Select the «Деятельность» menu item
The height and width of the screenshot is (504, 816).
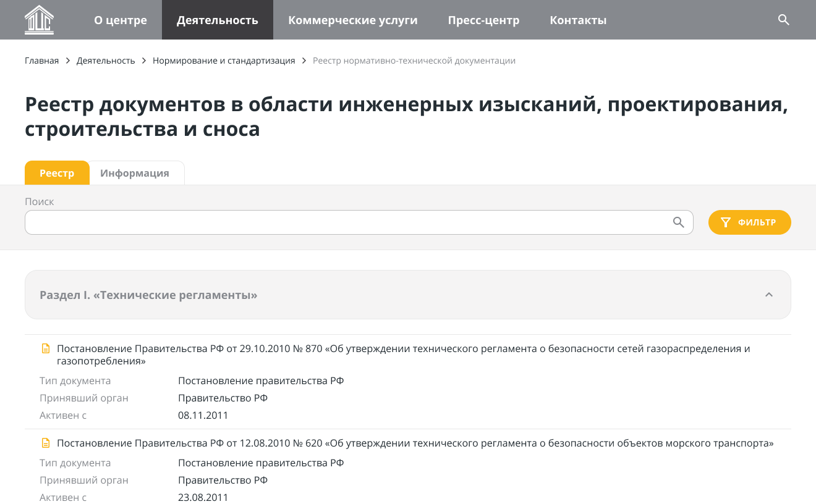pos(217,20)
